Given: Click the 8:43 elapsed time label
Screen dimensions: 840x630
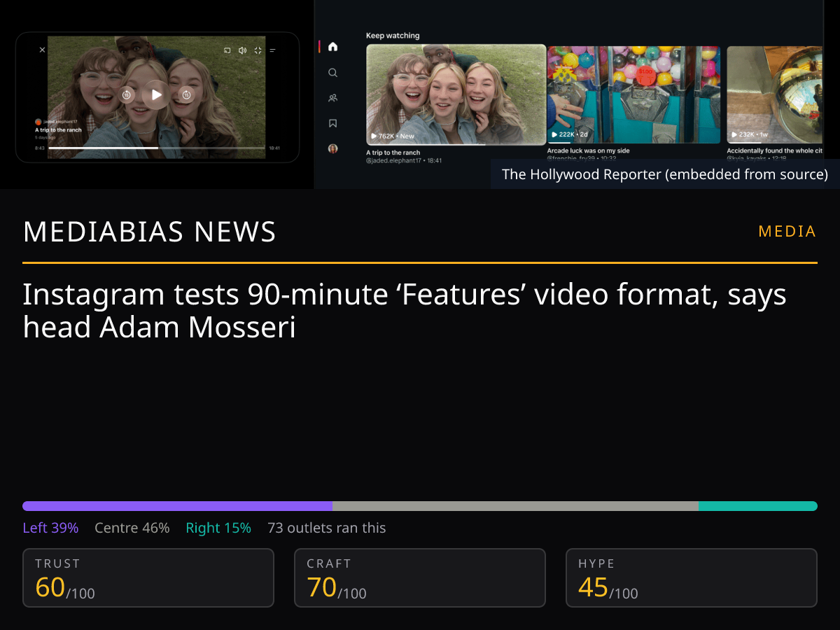Looking at the screenshot, I should point(40,148).
